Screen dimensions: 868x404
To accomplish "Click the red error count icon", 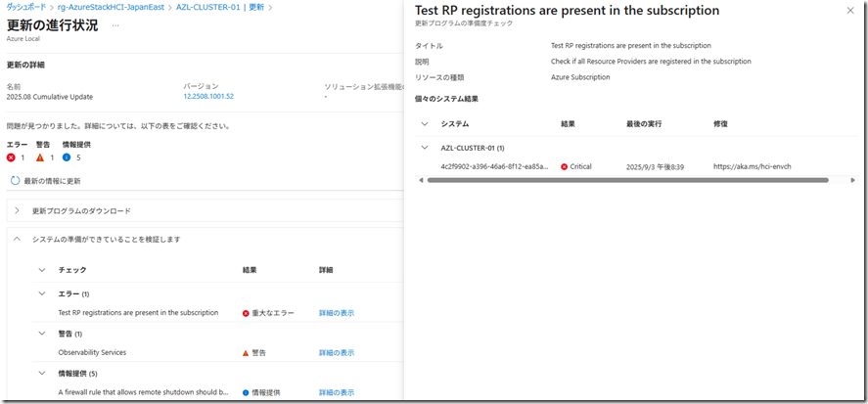I will pos(11,157).
